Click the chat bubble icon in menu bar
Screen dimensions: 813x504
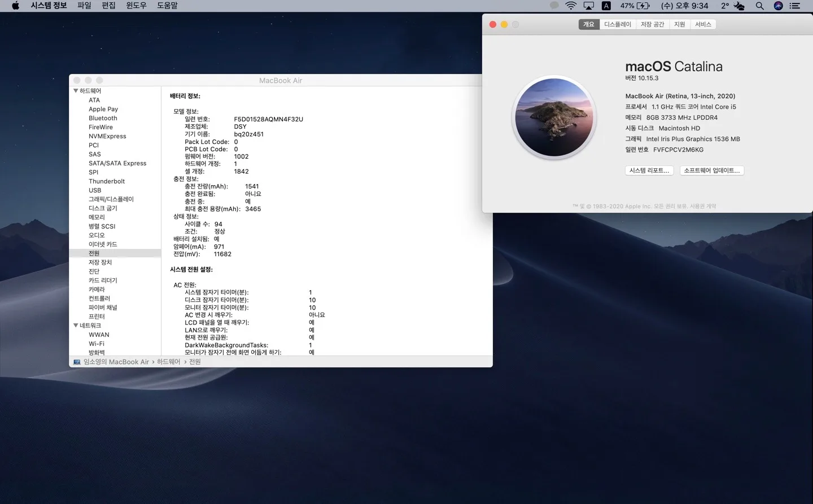point(554,5)
